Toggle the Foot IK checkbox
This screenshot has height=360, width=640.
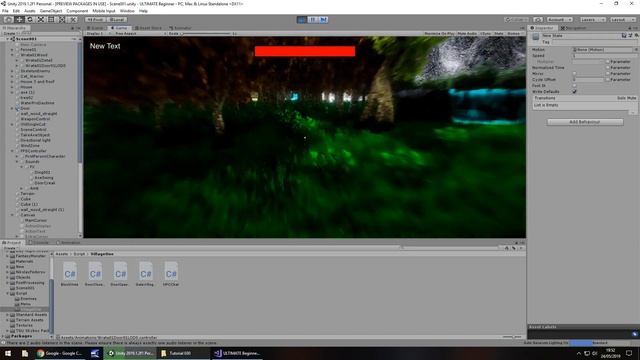click(575, 86)
